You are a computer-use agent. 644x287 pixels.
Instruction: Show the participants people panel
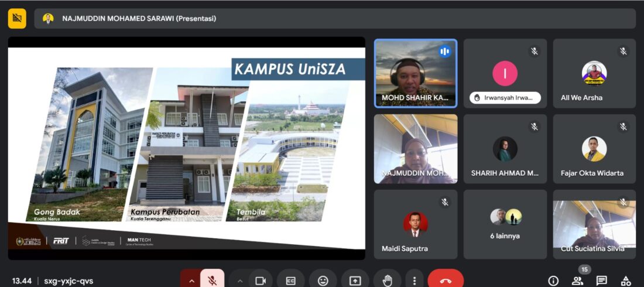pos(577,281)
